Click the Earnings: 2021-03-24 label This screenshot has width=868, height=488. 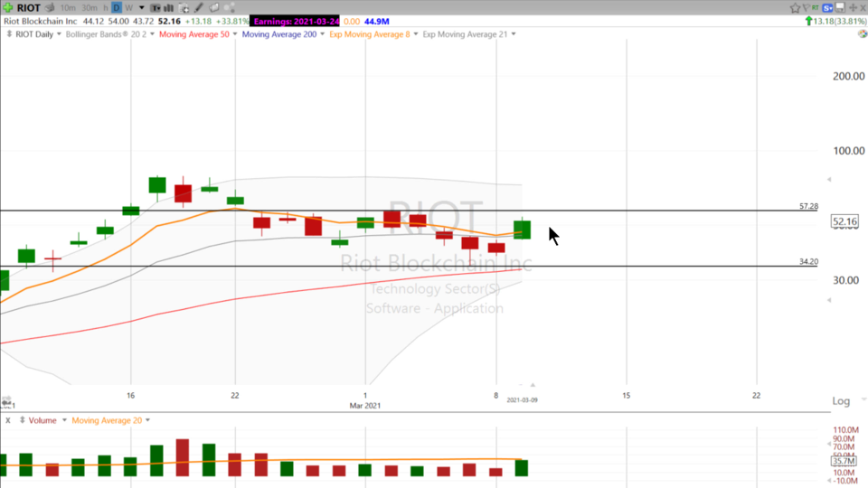(x=295, y=21)
